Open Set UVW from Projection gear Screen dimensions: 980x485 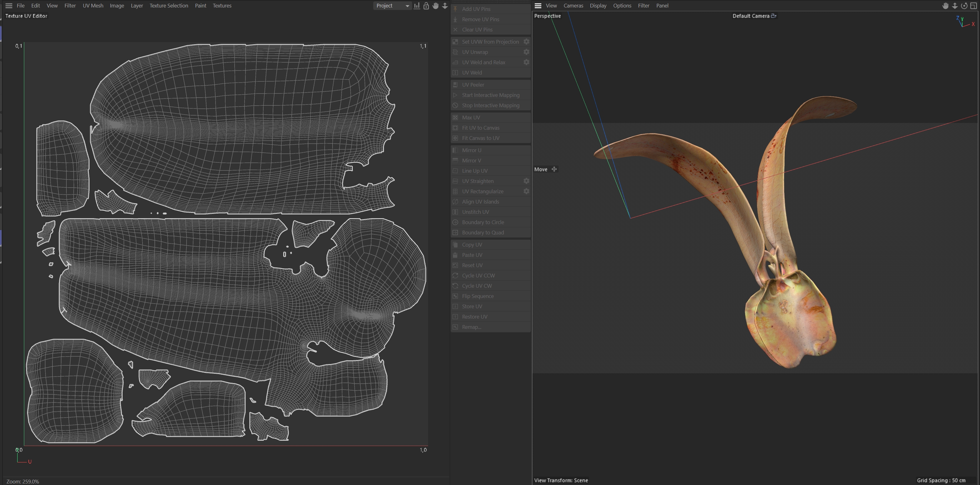coord(526,42)
